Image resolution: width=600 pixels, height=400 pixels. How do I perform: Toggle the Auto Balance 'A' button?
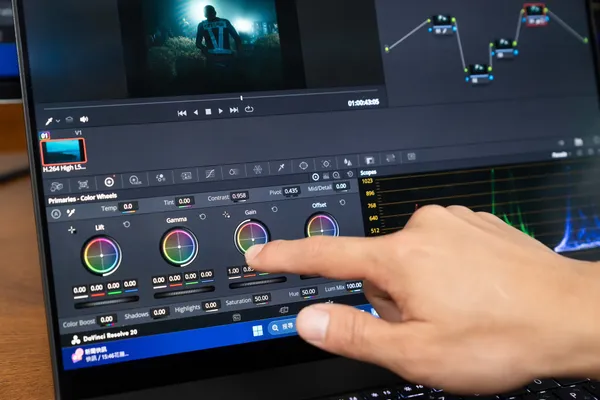click(56, 214)
